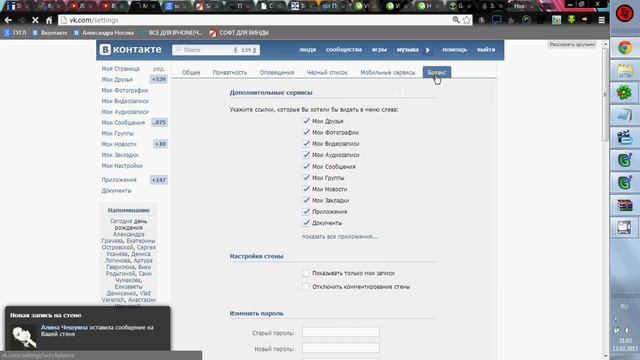Open помощь in VK header

click(x=455, y=50)
